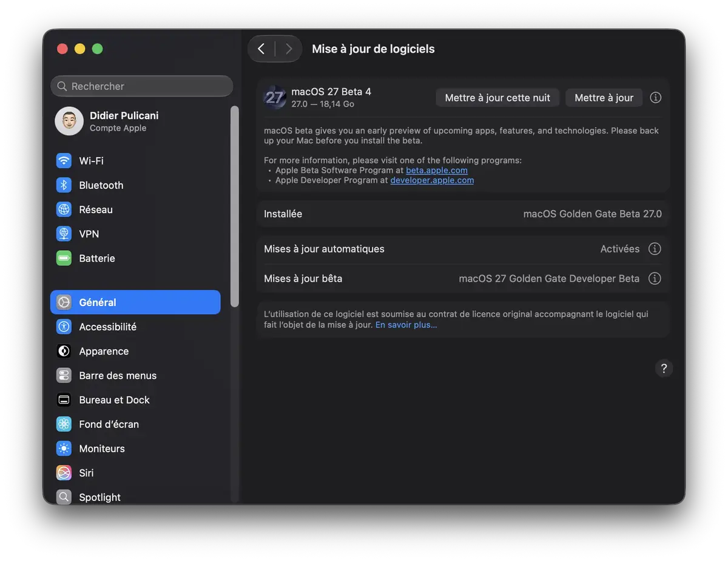Screen dimensions: 728x561
Task: Click the Apparence icon
Action: pos(64,351)
